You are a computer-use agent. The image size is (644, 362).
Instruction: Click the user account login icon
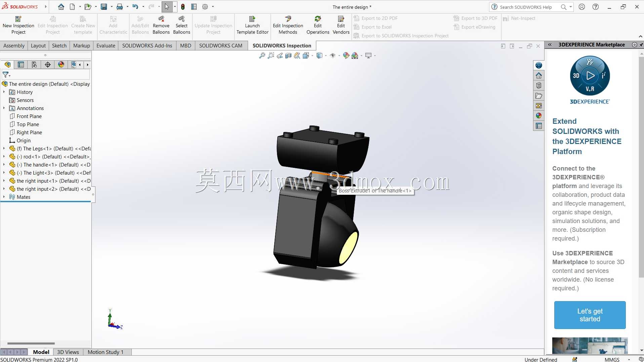pos(582,7)
